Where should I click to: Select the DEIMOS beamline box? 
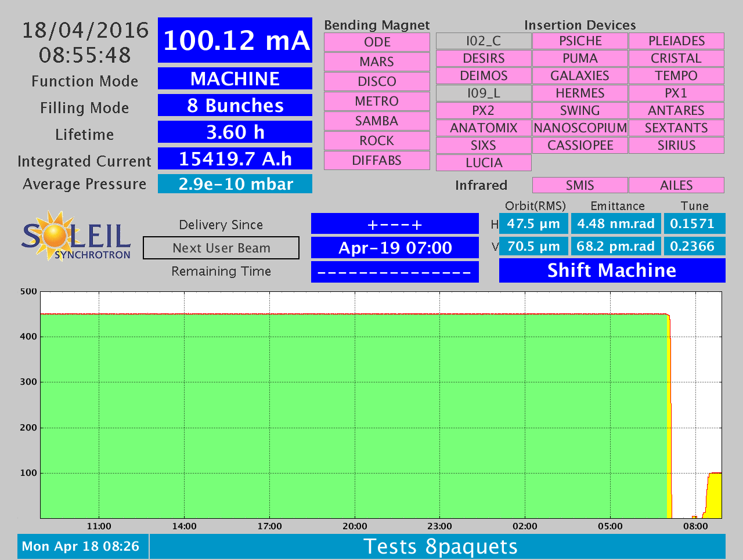point(484,76)
